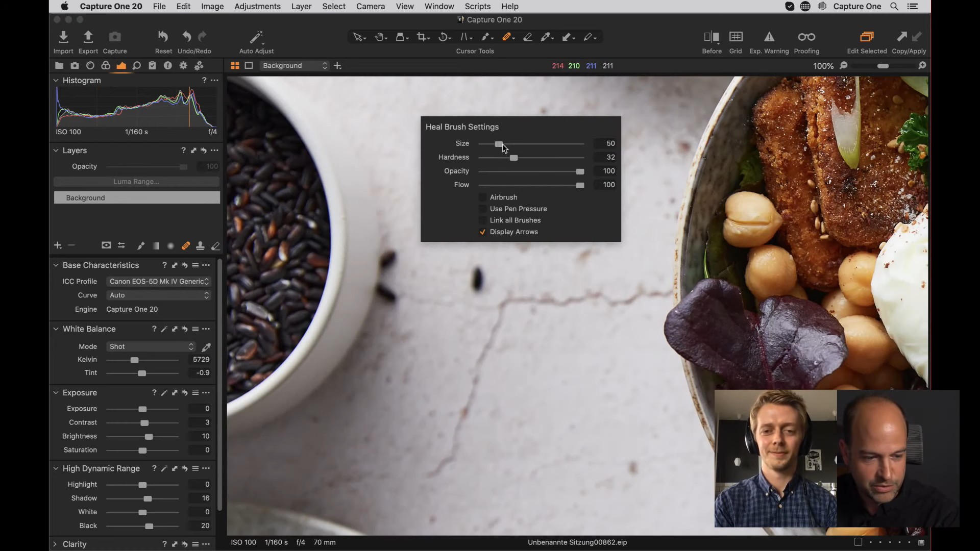The image size is (980, 551).
Task: Click the Hardness slider handle
Action: [514, 158]
